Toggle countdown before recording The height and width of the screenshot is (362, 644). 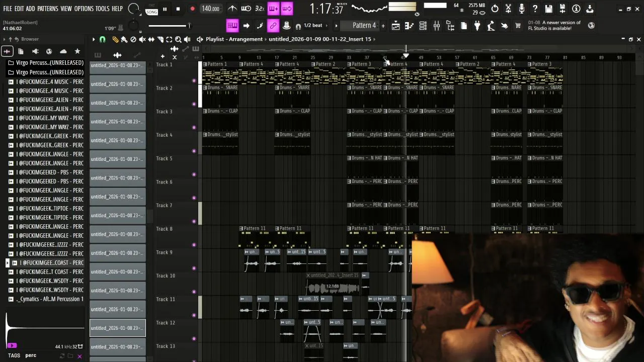[260, 9]
